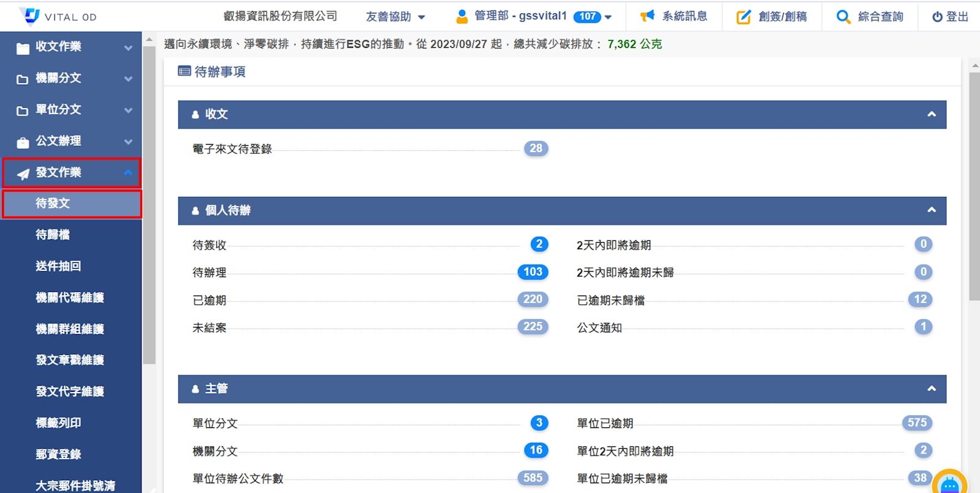
Task: Open the 友善協助 dropdown
Action: [x=395, y=17]
